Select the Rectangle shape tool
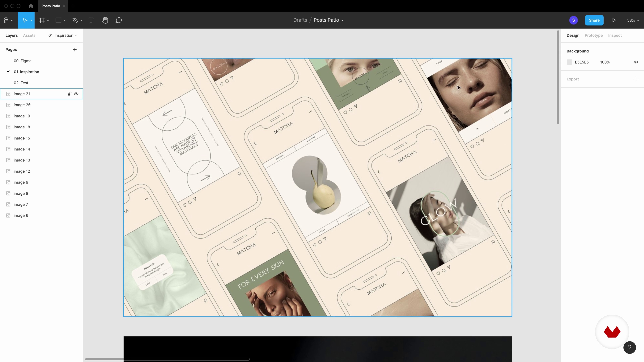 (59, 20)
